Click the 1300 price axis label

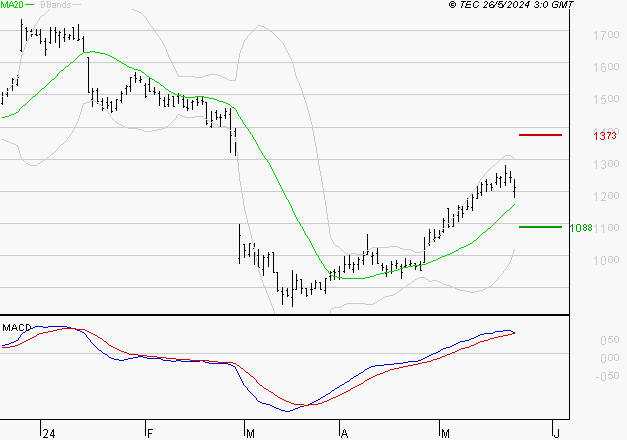pyautogui.click(x=606, y=164)
